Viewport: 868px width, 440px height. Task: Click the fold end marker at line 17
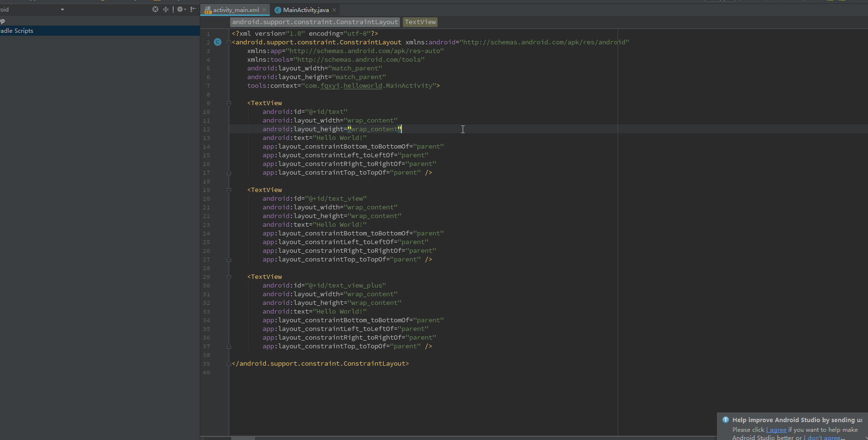(229, 172)
